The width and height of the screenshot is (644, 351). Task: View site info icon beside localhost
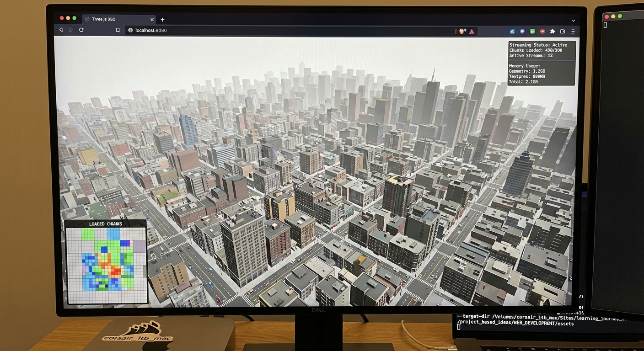pos(130,30)
